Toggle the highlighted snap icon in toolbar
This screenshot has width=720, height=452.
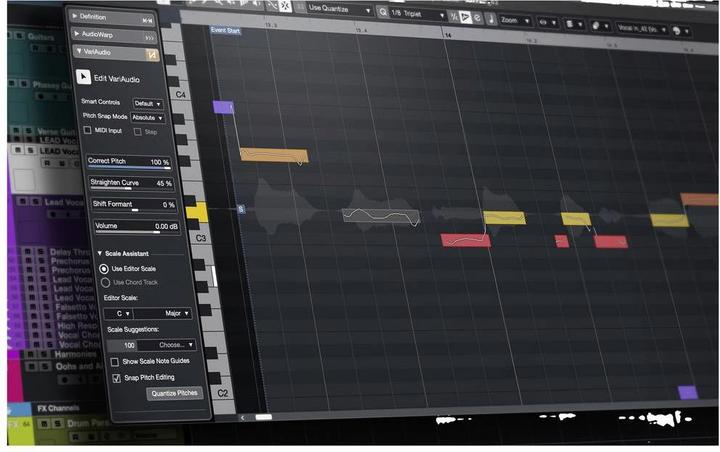click(x=285, y=6)
